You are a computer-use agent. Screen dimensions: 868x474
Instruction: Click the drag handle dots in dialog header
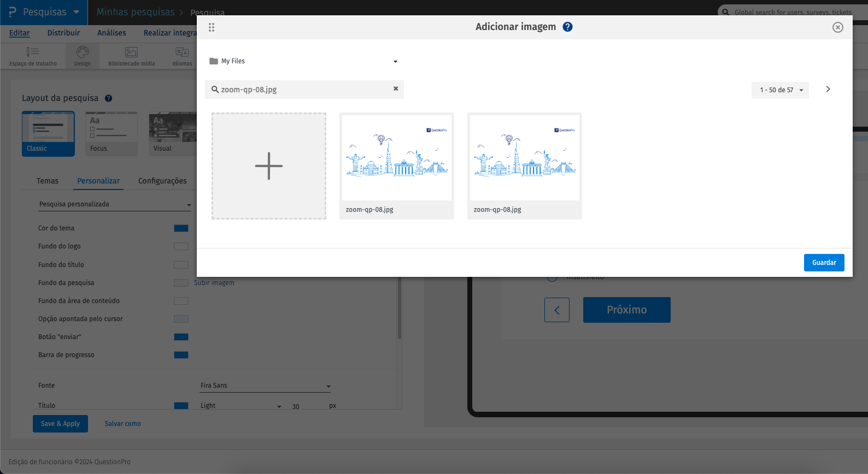tap(212, 27)
